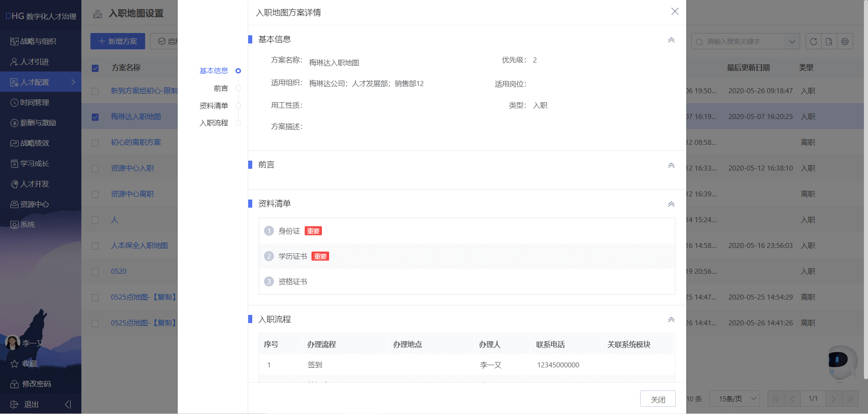Collapse the sidebar with the arrow icon
This screenshot has width=868, height=414.
(68, 404)
